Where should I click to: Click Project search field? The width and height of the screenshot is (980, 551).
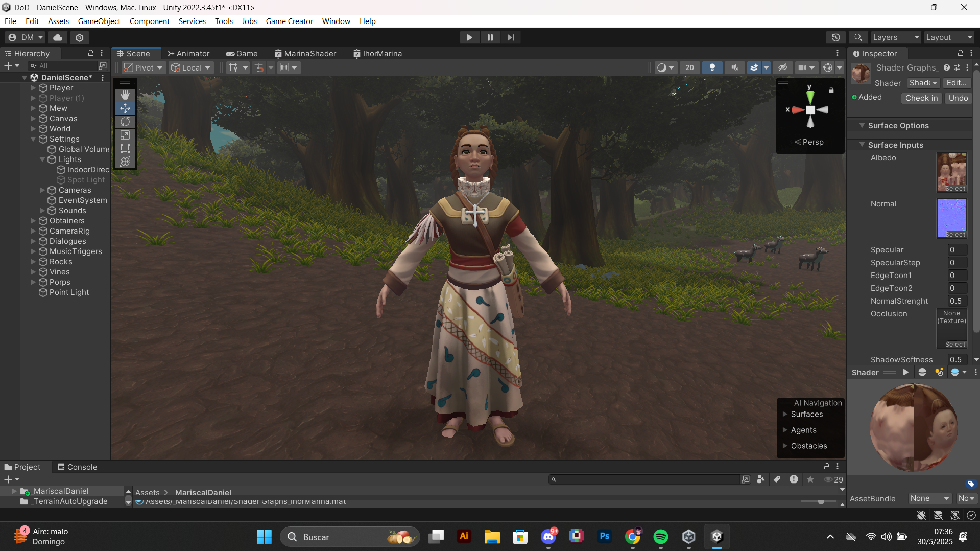pos(646,479)
